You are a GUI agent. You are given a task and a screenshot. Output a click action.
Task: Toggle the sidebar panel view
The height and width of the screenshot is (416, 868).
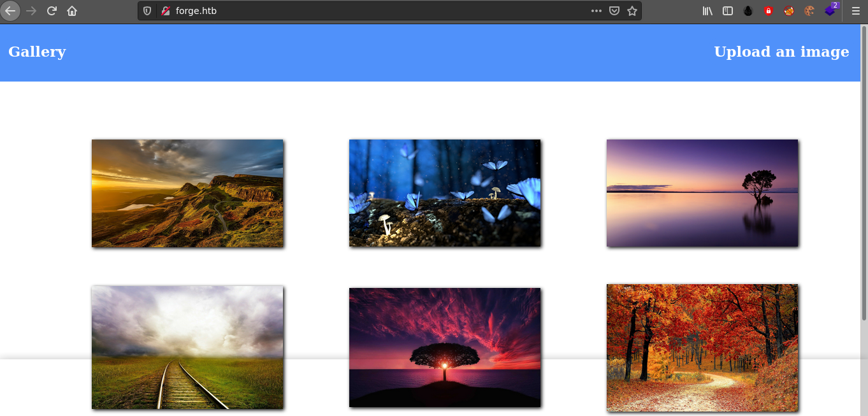coord(728,11)
